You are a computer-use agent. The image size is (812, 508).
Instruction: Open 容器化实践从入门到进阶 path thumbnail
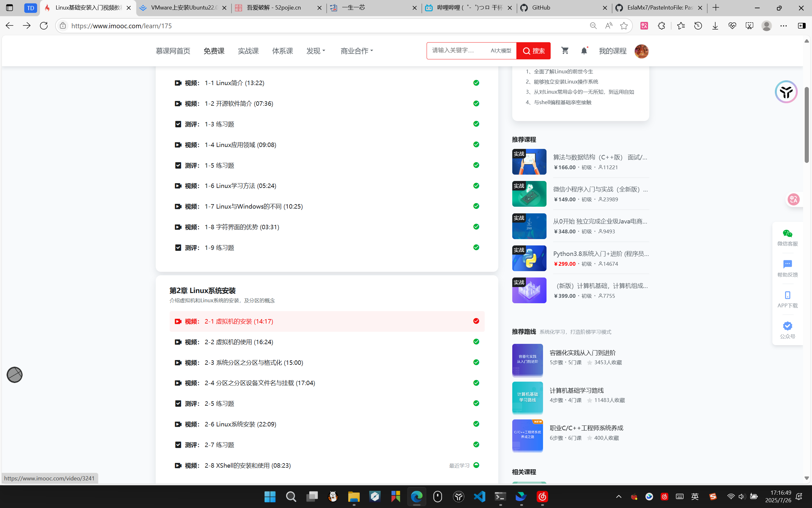(527, 360)
